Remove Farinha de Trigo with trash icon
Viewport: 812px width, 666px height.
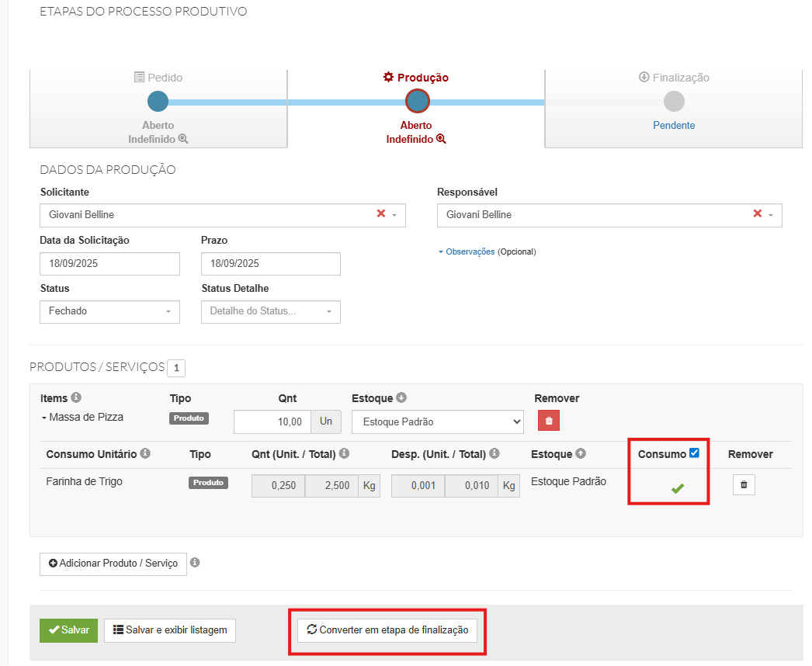tap(744, 485)
